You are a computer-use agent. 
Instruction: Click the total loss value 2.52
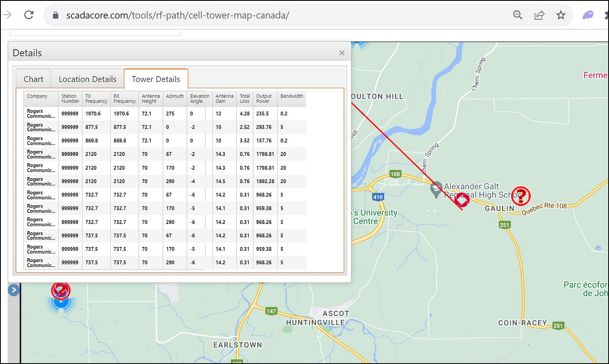pyautogui.click(x=245, y=127)
